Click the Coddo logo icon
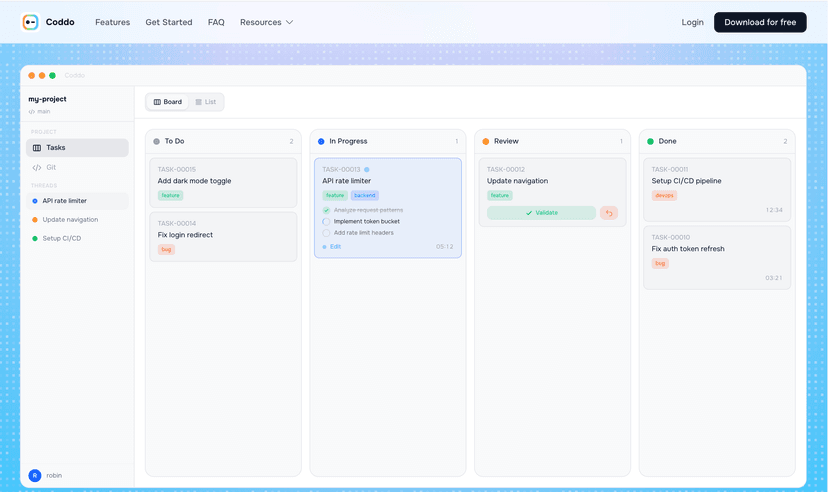 coord(30,22)
